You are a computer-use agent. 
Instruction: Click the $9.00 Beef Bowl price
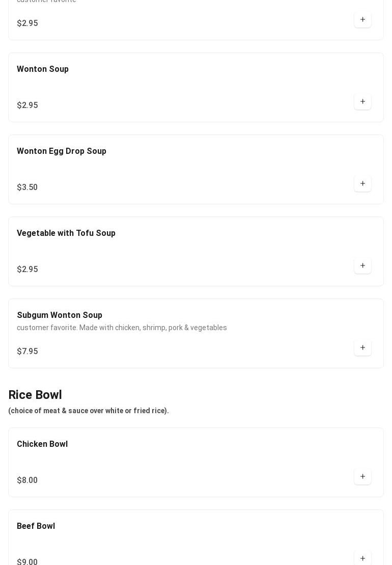click(x=27, y=561)
